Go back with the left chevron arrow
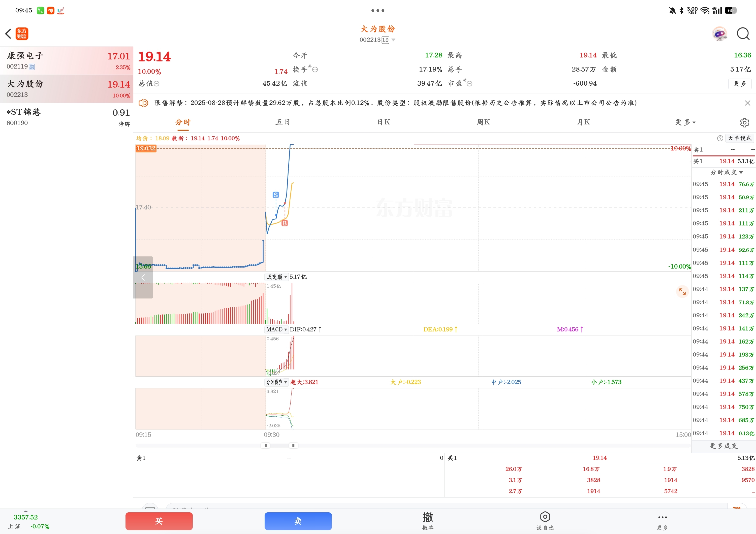 pos(8,34)
